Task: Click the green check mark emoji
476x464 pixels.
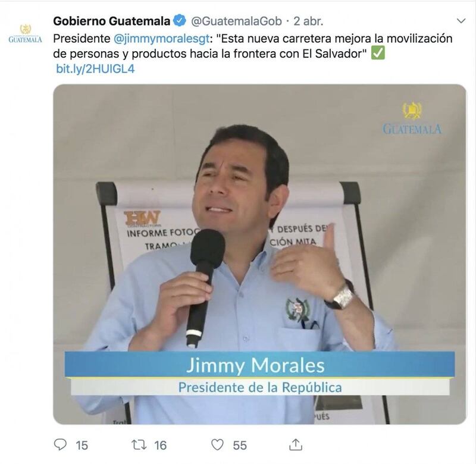Action: (x=378, y=53)
